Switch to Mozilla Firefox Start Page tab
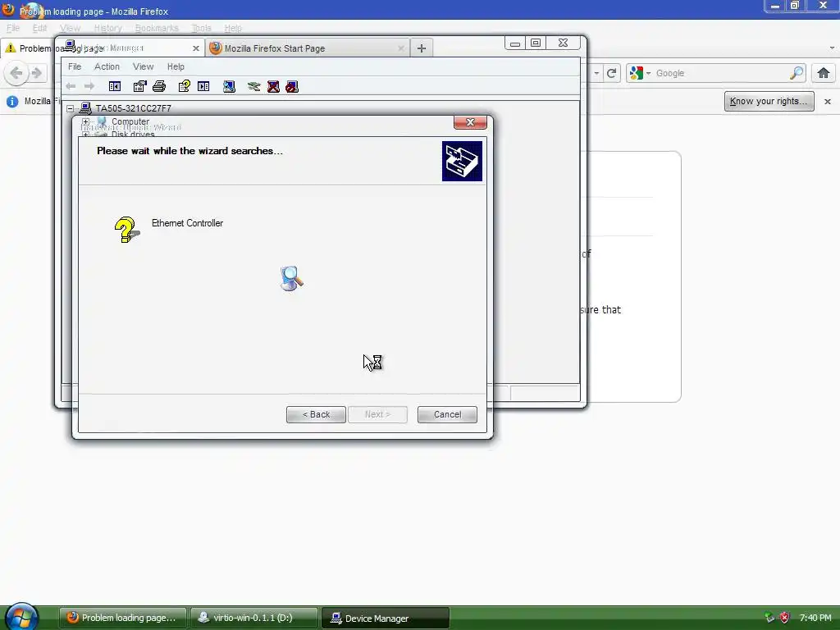840x630 pixels. (308, 48)
